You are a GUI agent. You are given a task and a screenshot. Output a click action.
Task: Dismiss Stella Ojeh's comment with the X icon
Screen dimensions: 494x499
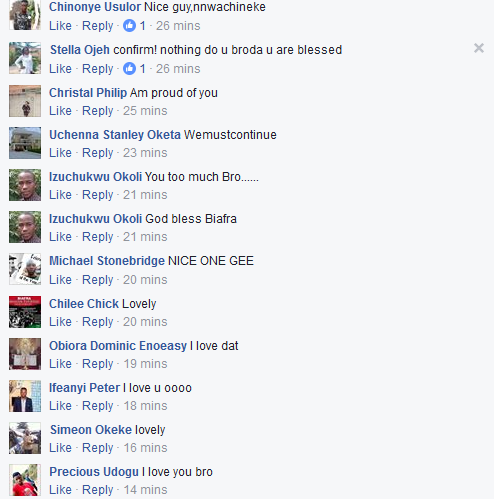tap(479, 48)
